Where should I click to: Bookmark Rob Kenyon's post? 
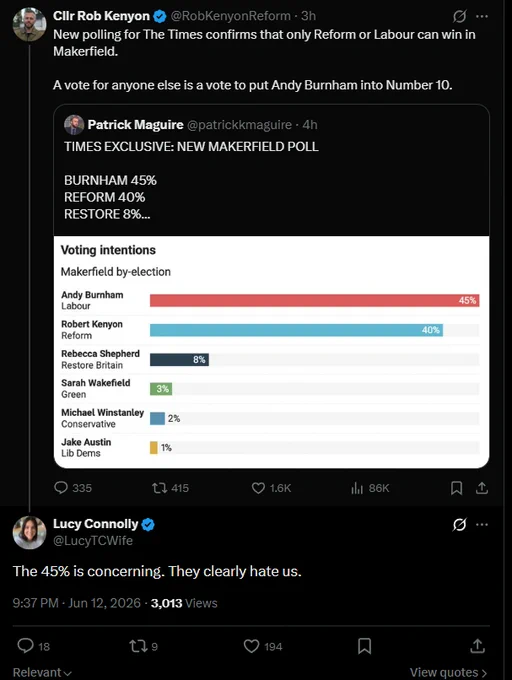coord(456,488)
